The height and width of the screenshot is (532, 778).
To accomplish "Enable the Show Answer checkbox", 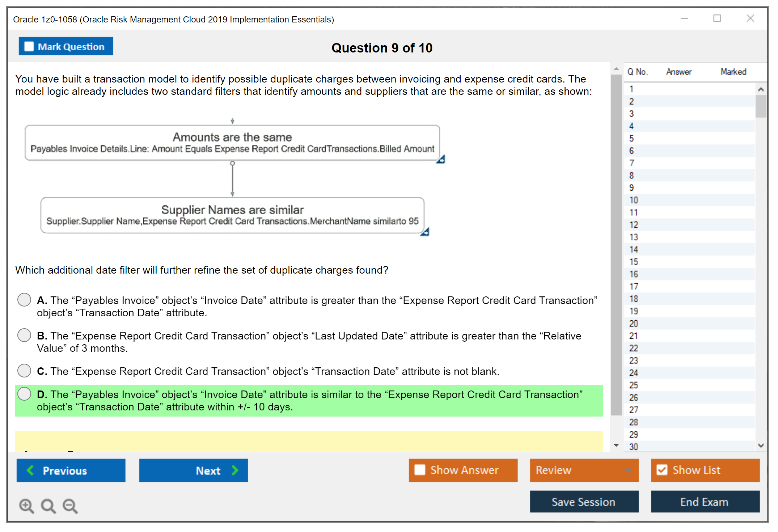I will pyautogui.click(x=420, y=470).
